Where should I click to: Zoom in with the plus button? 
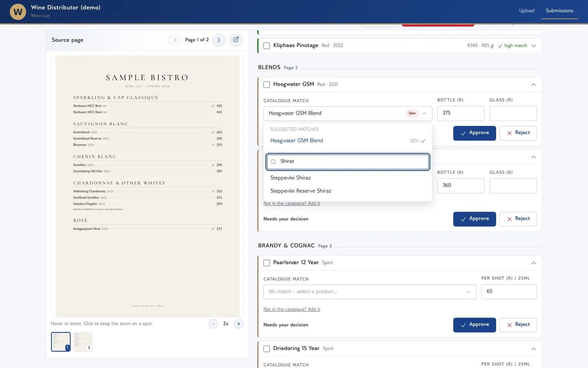[239, 324]
